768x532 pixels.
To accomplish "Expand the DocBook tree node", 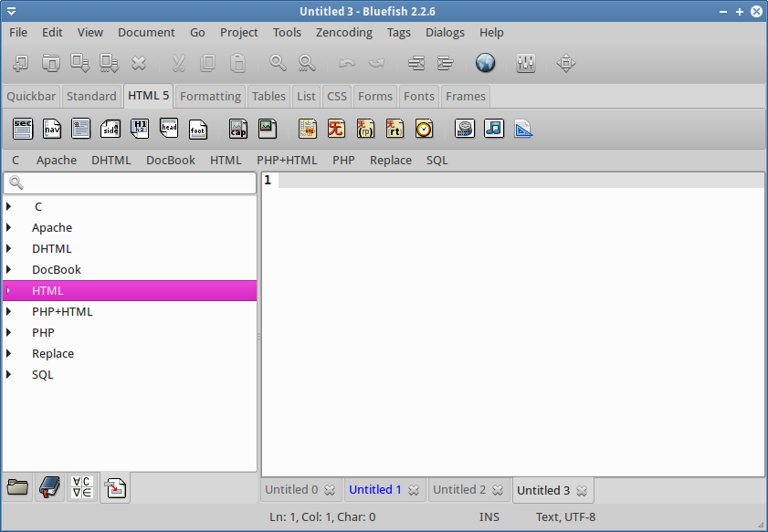I will click(9, 270).
